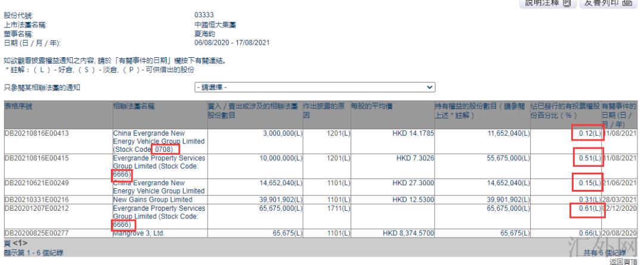
Task: Open the 21/06/2021 event date link
Action: pos(620,183)
